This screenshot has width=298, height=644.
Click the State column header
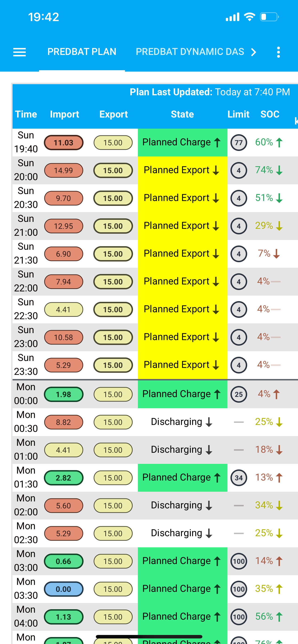tap(182, 114)
